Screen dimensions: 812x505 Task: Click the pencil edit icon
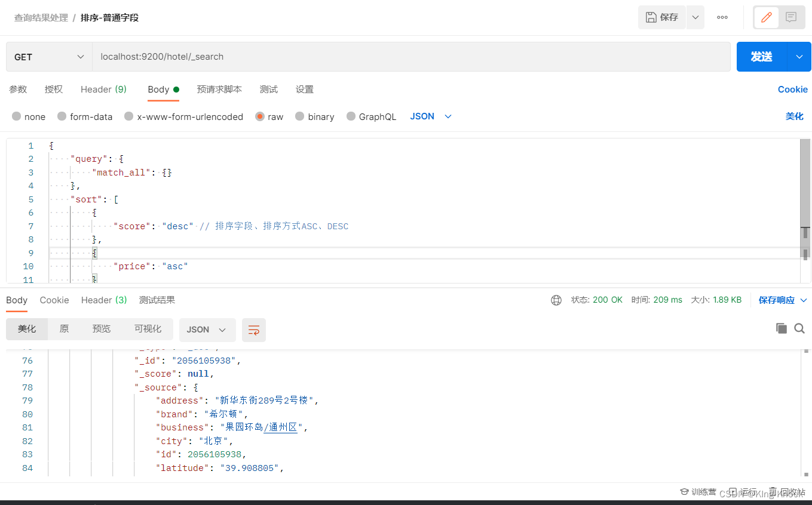click(x=766, y=17)
